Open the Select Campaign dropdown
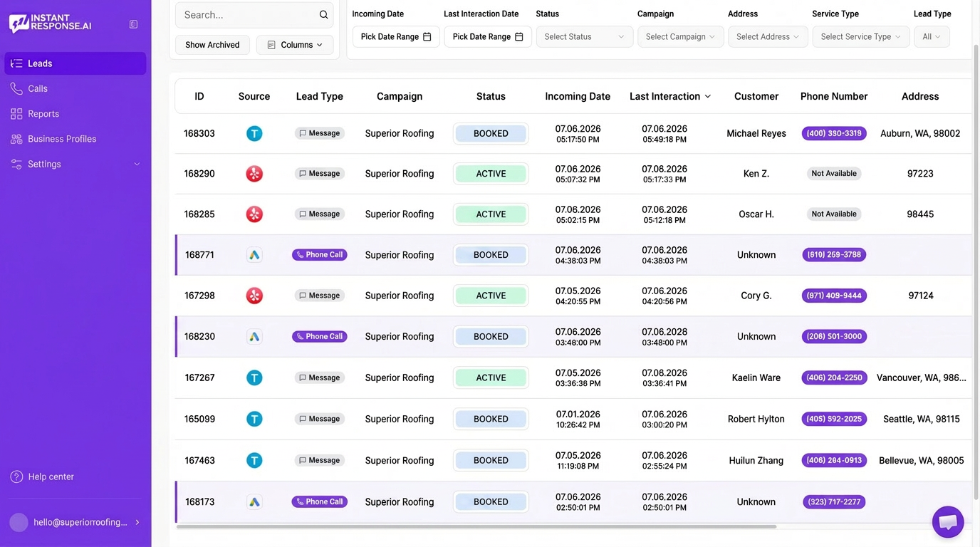Screen dimensions: 980x547 click(x=681, y=36)
